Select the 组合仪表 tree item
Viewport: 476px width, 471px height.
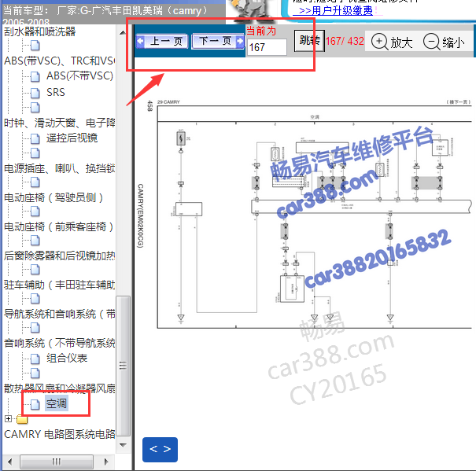(67, 358)
